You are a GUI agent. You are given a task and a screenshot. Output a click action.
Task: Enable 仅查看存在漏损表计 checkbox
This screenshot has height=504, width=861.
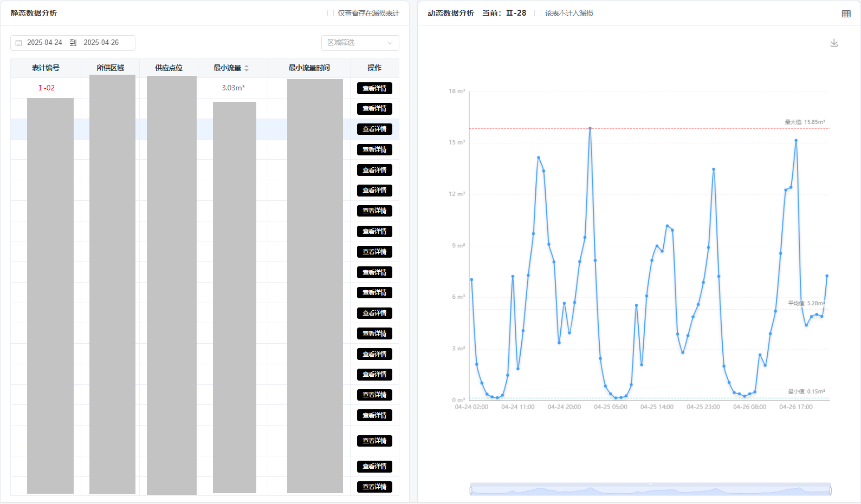pos(331,13)
